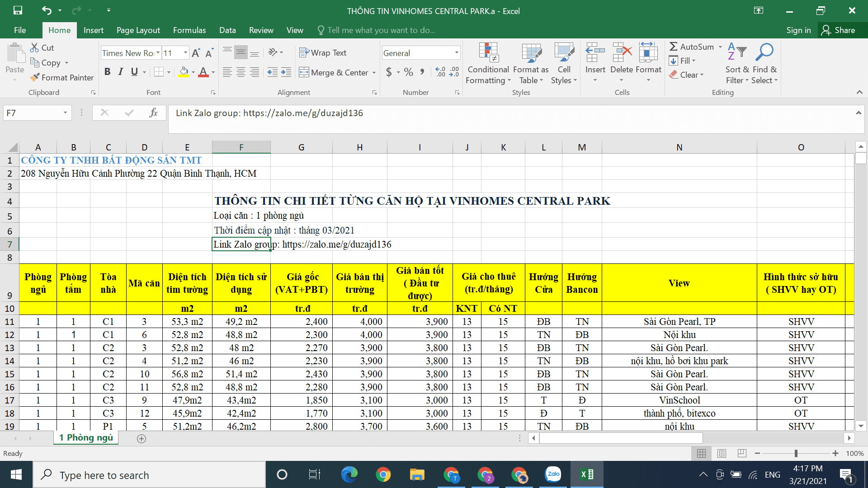
Task: Open Cell Styles gallery
Action: [564, 63]
